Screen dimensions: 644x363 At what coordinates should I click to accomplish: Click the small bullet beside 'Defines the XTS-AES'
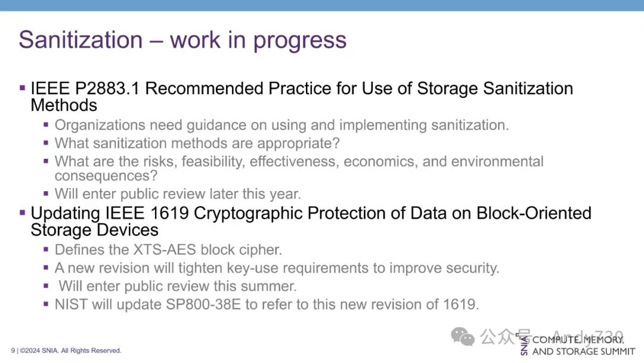(47, 250)
